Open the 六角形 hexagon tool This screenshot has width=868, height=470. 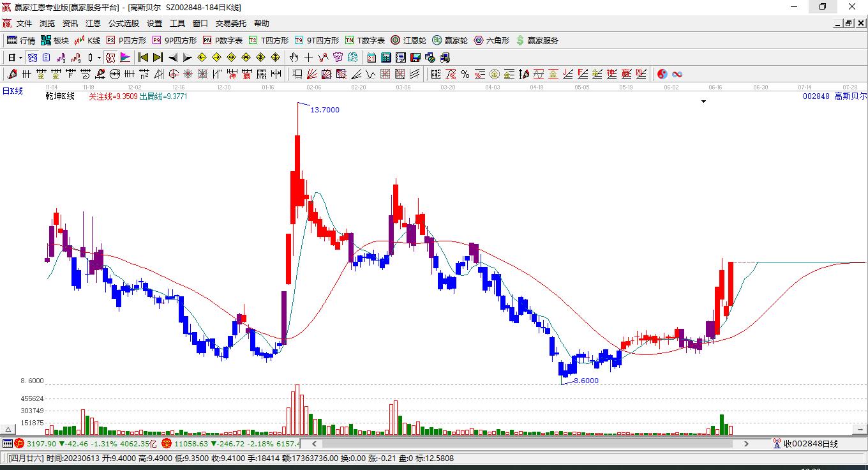click(x=491, y=40)
